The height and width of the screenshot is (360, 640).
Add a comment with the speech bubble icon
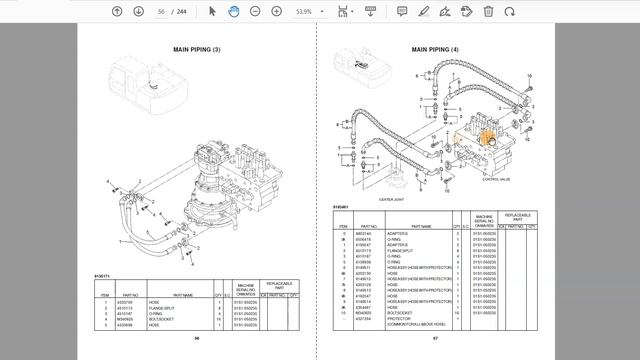tap(402, 11)
